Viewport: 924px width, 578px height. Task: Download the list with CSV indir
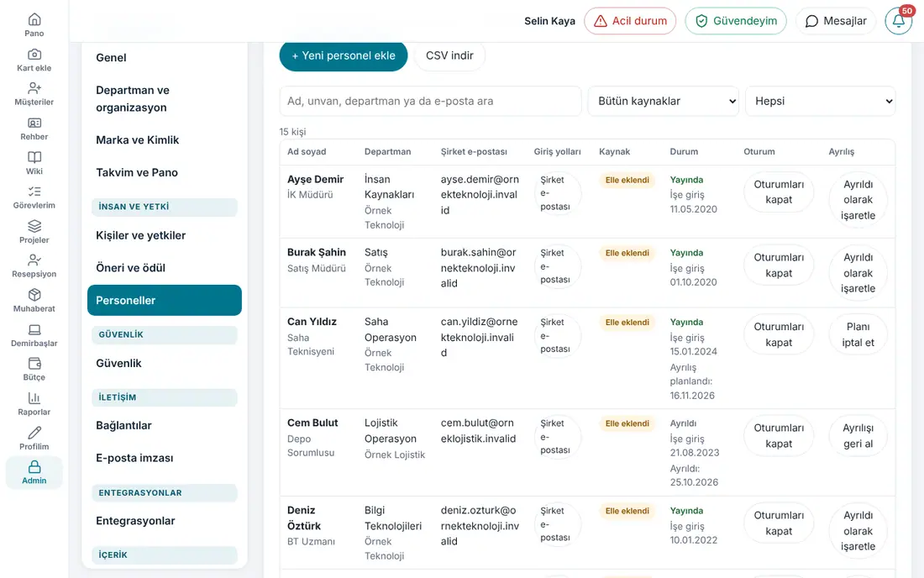[449, 55]
